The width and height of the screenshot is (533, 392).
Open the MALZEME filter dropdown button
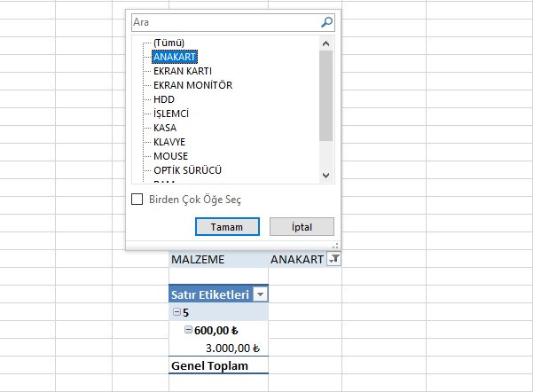click(333, 259)
